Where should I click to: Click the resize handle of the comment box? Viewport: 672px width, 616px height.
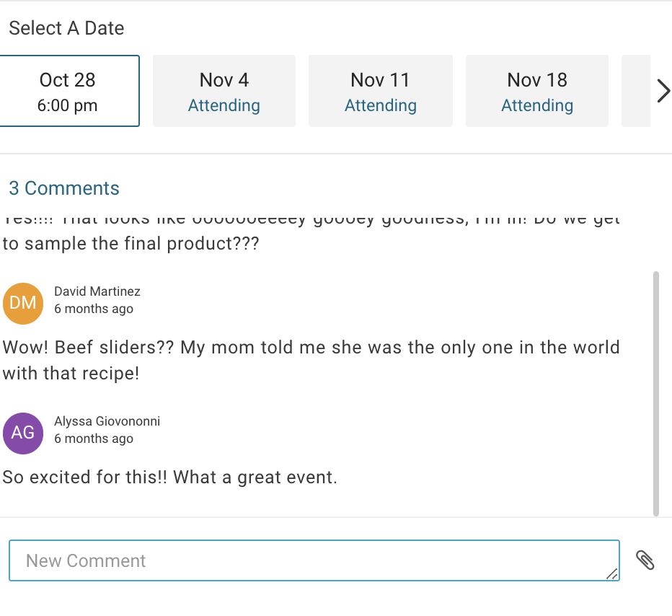611,574
